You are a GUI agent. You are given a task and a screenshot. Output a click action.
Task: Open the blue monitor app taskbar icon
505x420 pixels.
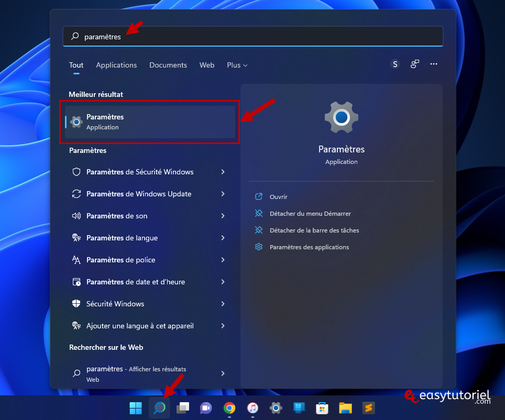pos(299,408)
